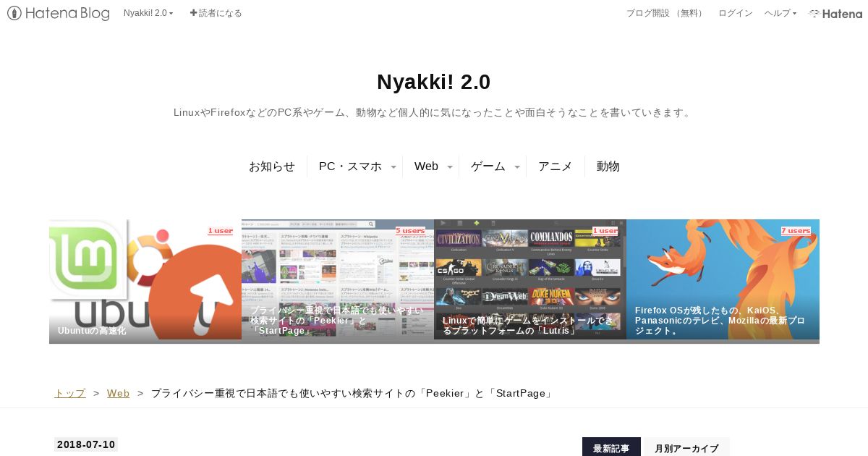Select the PC・スマホ menu item
Viewport: 868px width, 456px height.
[350, 166]
